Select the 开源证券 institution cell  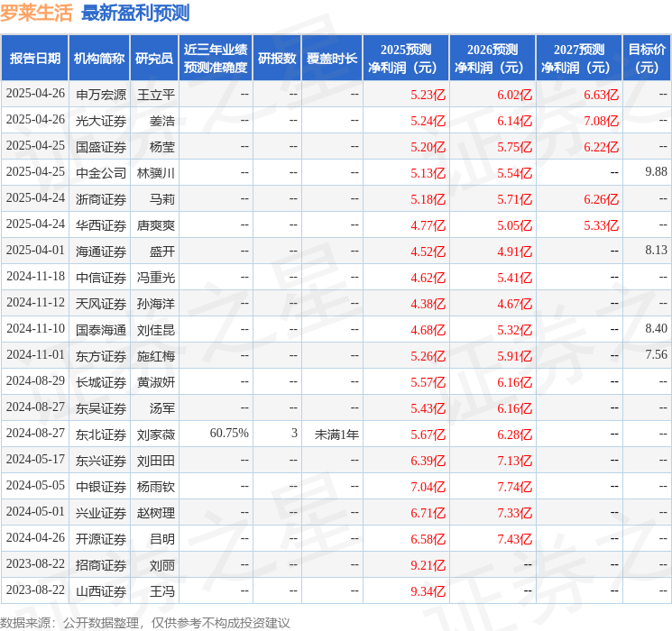101,539
